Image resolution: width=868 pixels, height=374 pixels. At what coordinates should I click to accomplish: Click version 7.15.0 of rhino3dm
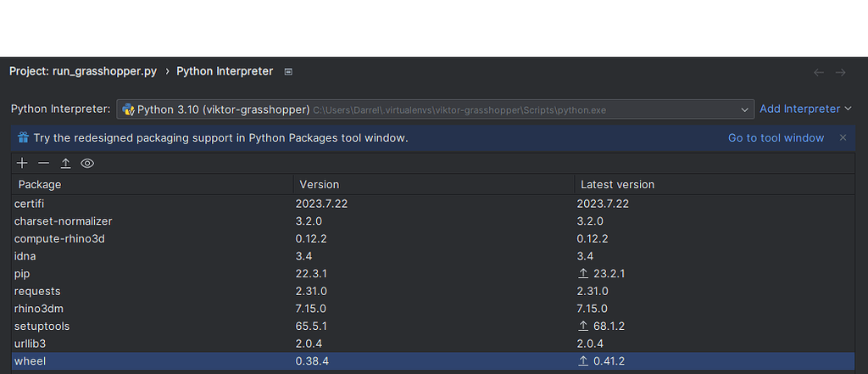(311, 309)
